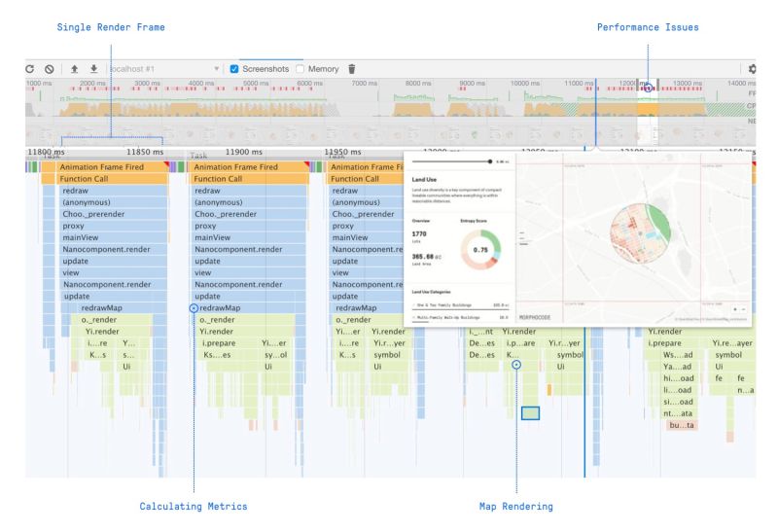
Task: Select the 'hi....oad' flame chart entry
Action: tap(679, 378)
